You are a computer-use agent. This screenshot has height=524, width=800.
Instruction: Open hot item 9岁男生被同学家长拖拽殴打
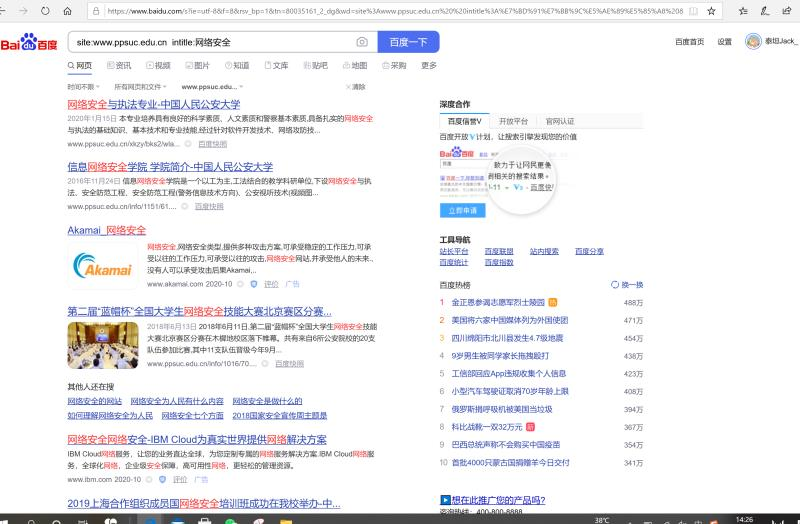(500, 356)
